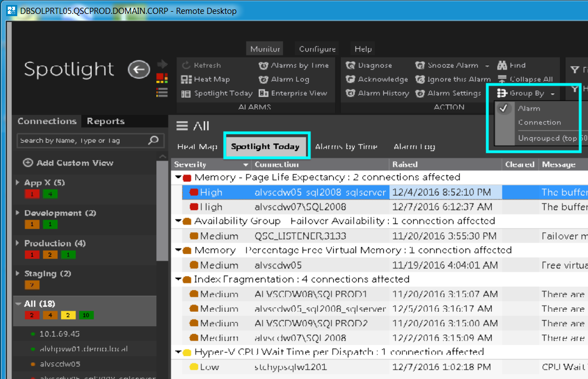Click the circled back arrow beside Spotlight
This screenshot has width=588, height=379.
139,69
